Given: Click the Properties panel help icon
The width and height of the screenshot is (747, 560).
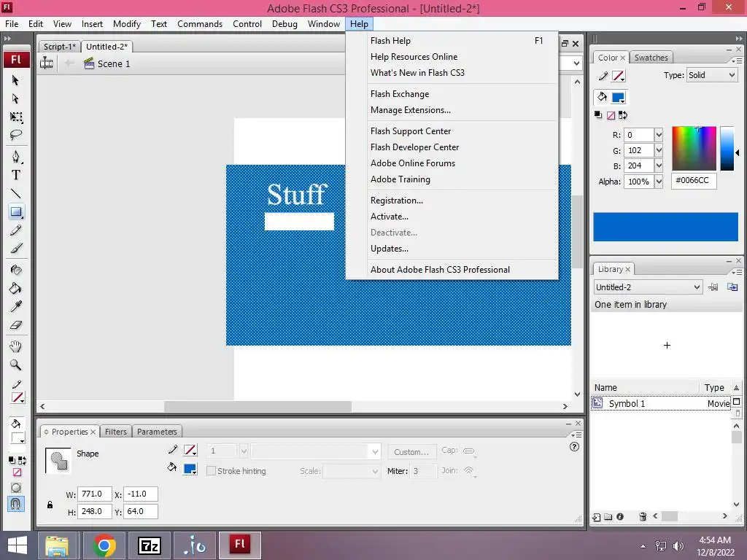Looking at the screenshot, I should click(x=575, y=447).
